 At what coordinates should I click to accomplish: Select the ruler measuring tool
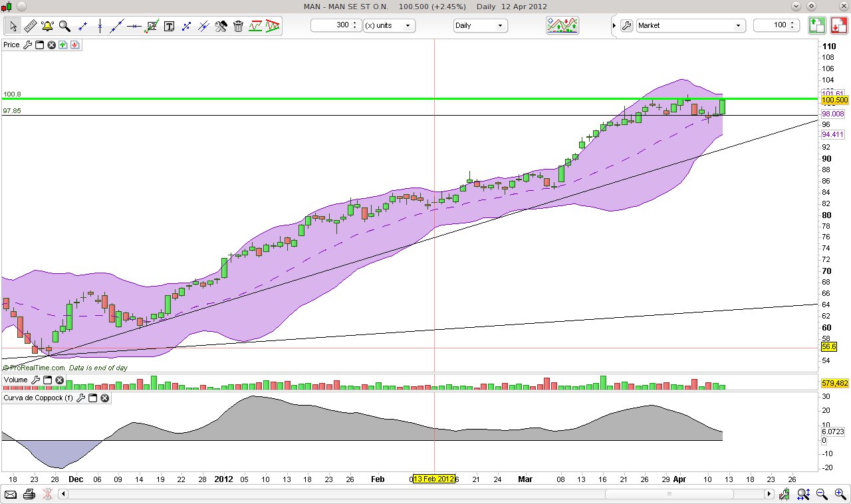30,25
